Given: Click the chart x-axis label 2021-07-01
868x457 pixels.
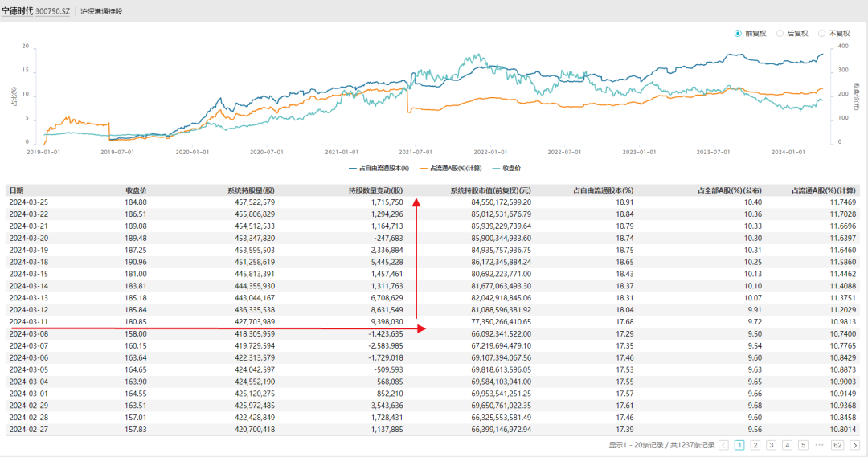Looking at the screenshot, I should click(x=416, y=152).
